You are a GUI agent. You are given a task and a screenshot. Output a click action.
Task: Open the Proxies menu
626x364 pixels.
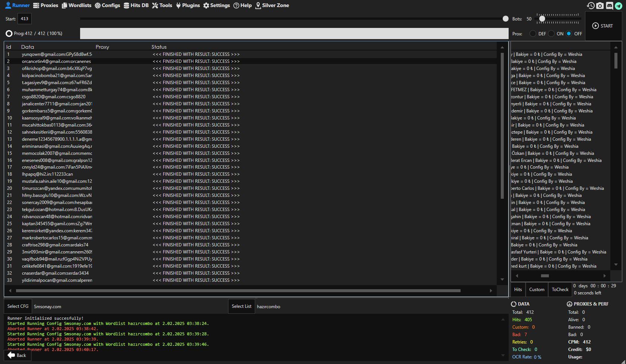[45, 5]
